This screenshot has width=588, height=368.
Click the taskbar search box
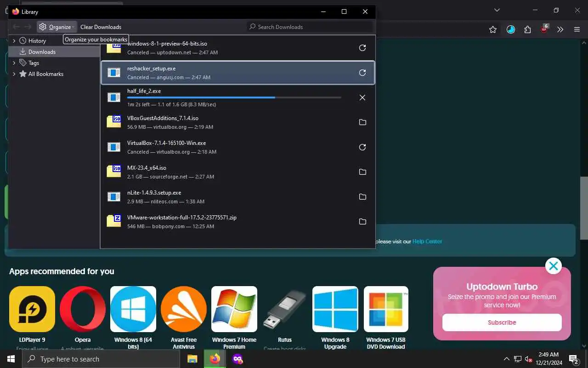[x=101, y=359]
